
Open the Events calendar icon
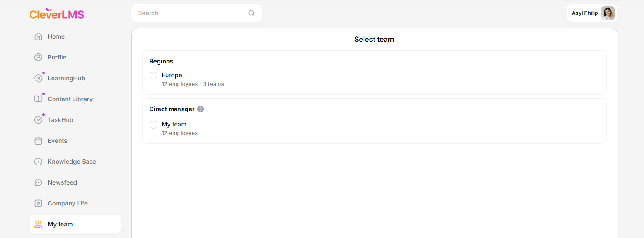tap(38, 141)
